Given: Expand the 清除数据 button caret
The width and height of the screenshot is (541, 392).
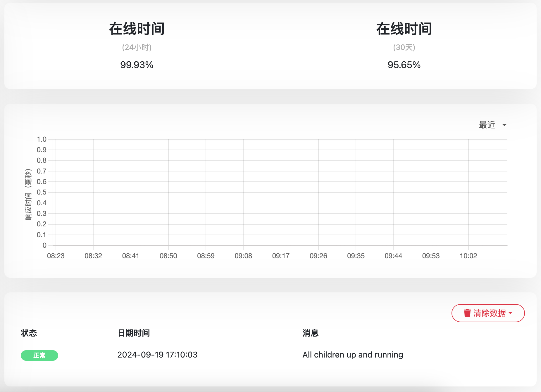Looking at the screenshot, I should point(511,313).
